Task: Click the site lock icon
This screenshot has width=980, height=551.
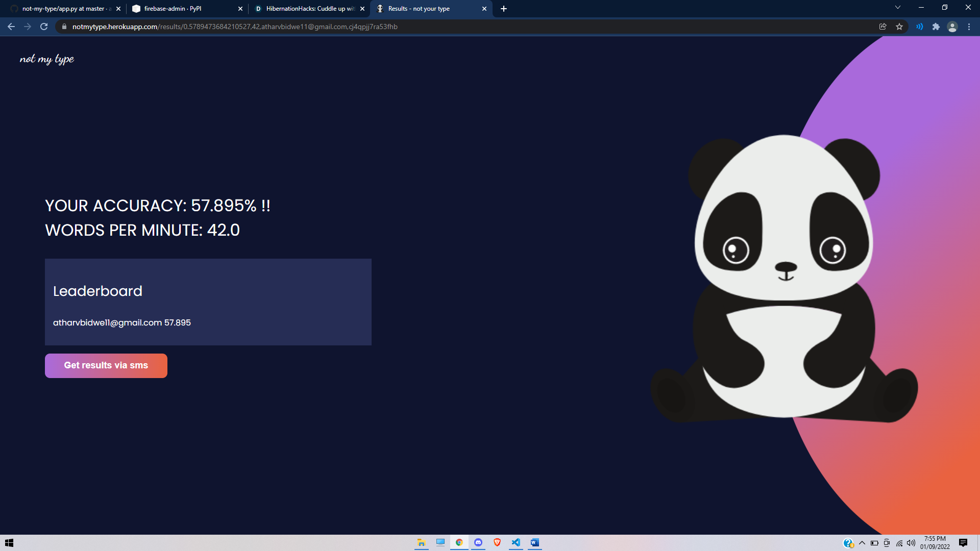Action: click(64, 27)
